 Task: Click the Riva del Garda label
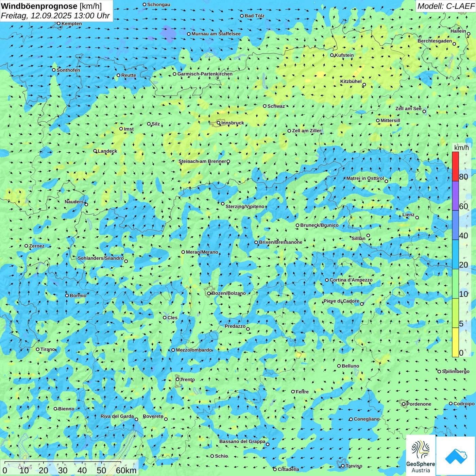tap(117, 416)
